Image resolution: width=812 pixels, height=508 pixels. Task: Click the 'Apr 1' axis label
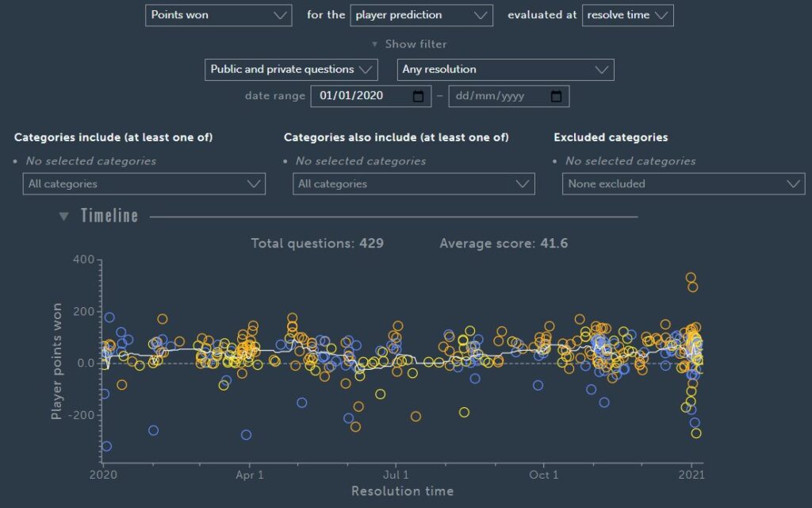coord(250,475)
